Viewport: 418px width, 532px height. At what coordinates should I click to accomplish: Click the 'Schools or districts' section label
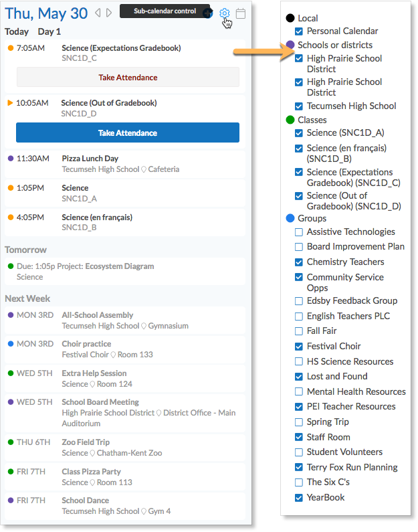[x=335, y=45]
